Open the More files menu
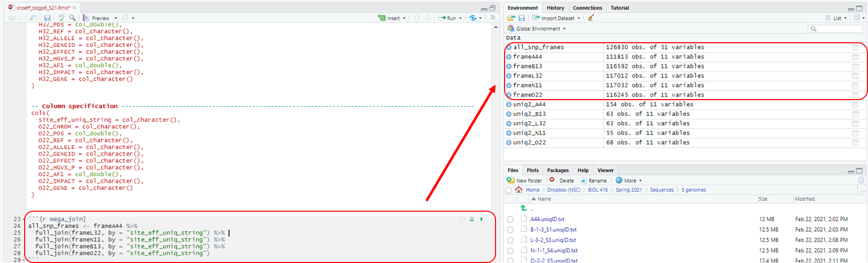Screen dimensions: 868x263 pyautogui.click(x=629, y=181)
